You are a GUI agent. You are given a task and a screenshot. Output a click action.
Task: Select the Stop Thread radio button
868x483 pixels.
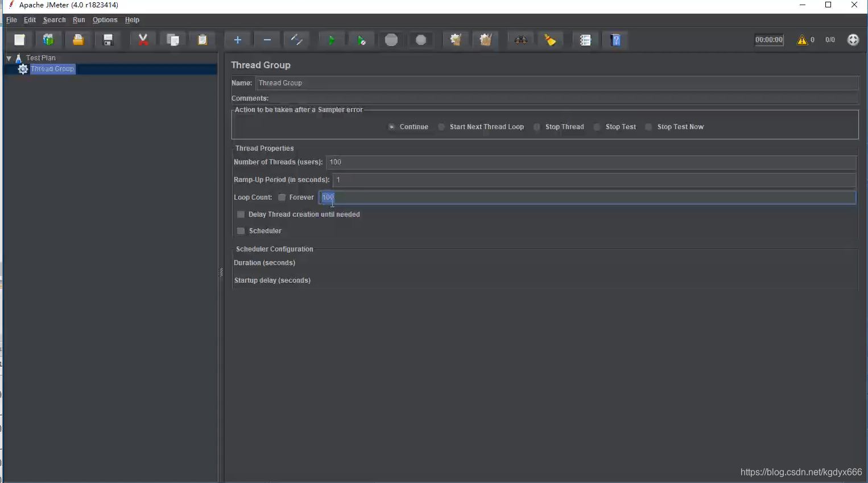[537, 127]
